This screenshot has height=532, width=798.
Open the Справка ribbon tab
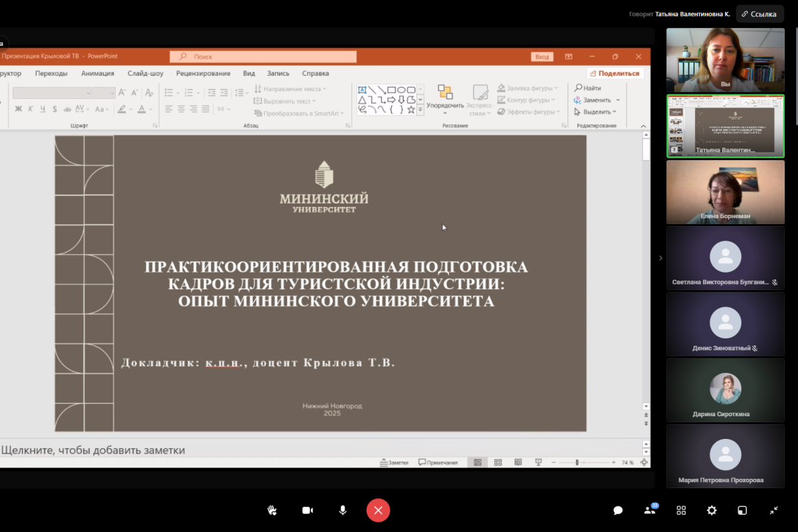pos(315,73)
